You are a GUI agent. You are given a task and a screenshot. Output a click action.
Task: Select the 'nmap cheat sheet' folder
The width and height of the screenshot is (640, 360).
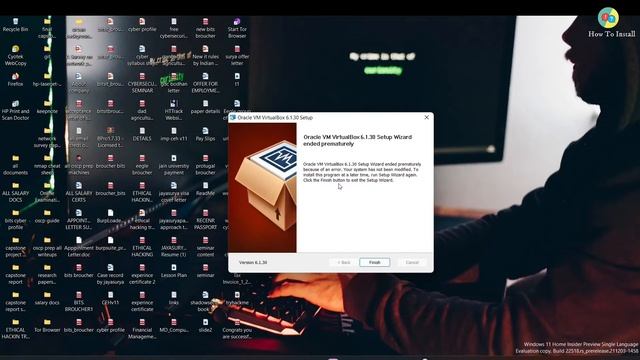pyautogui.click(x=47, y=165)
